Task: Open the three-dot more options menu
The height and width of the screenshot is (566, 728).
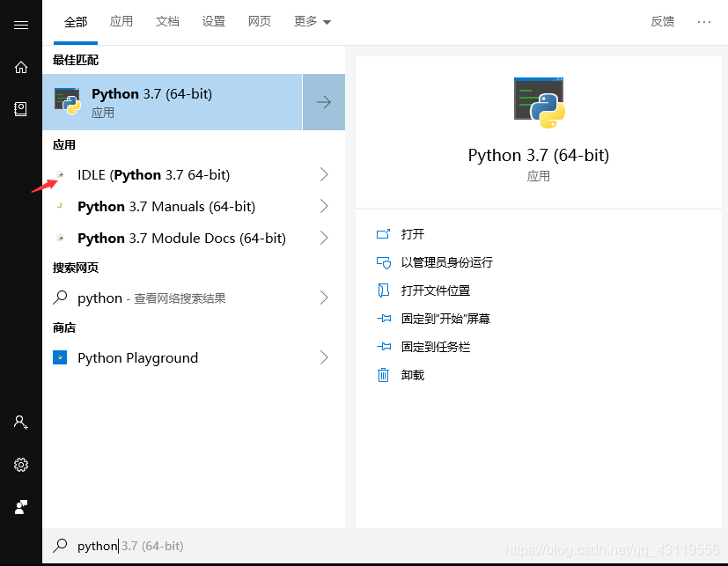Action: [704, 22]
